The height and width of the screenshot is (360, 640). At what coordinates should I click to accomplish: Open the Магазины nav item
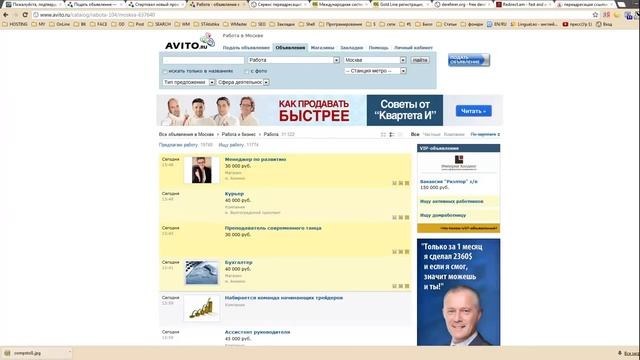pos(322,48)
